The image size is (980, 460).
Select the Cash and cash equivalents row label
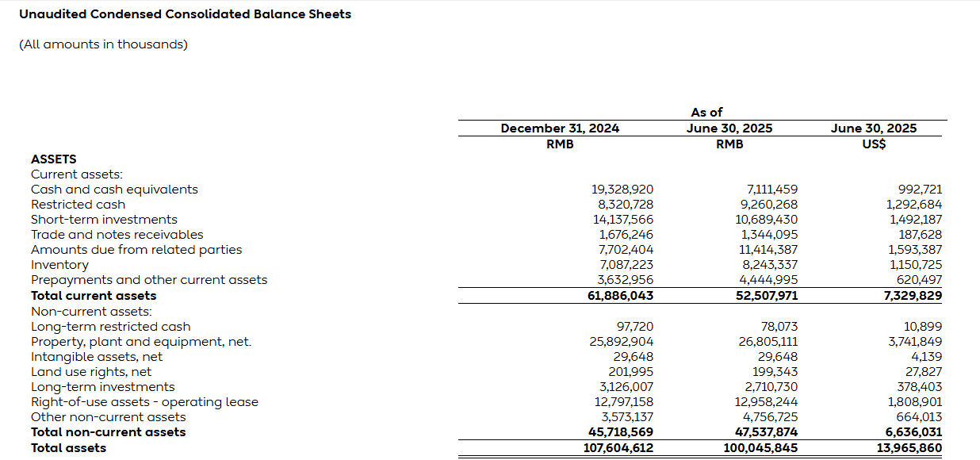coord(114,190)
